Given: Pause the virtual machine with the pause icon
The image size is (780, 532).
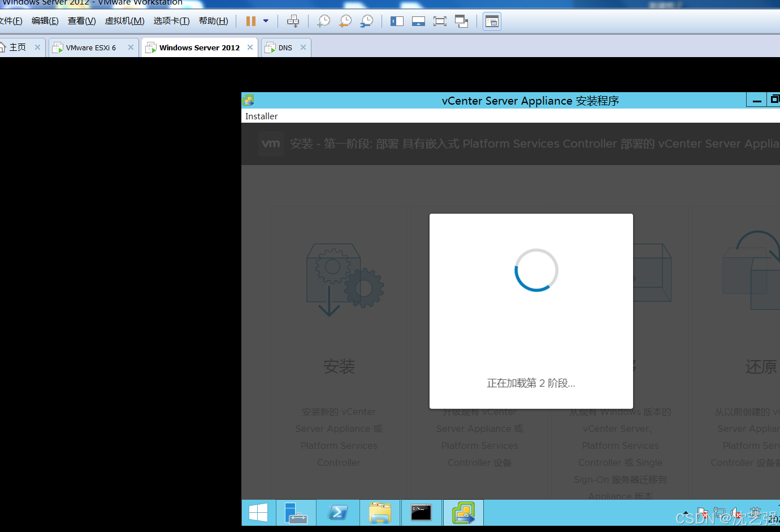Looking at the screenshot, I should [x=251, y=21].
